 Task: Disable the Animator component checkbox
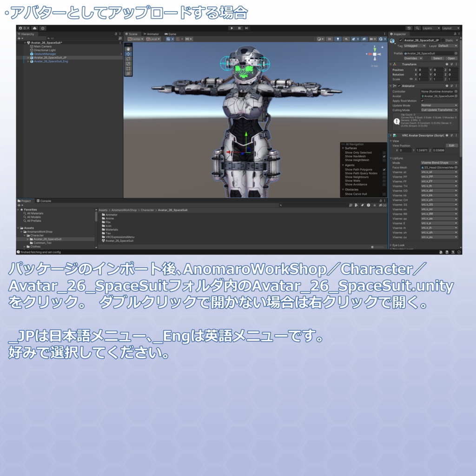[x=399, y=86]
